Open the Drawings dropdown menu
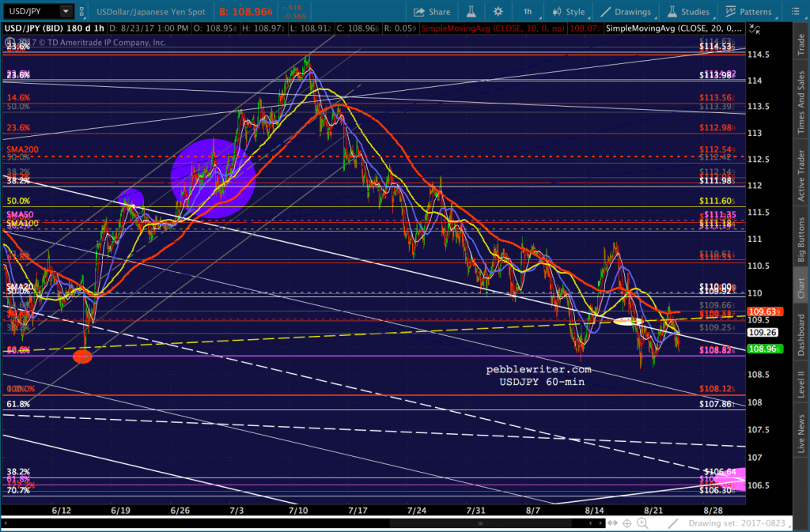 coord(626,12)
